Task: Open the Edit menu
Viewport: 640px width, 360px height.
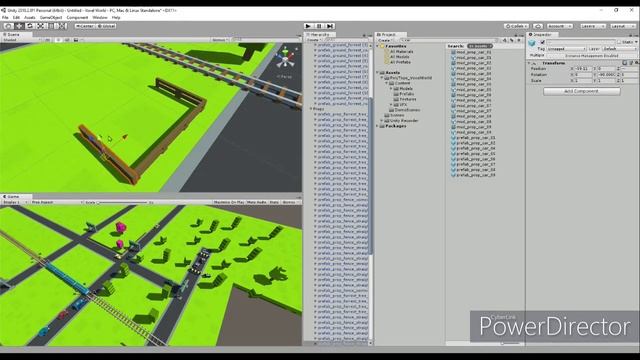Action: (16, 18)
